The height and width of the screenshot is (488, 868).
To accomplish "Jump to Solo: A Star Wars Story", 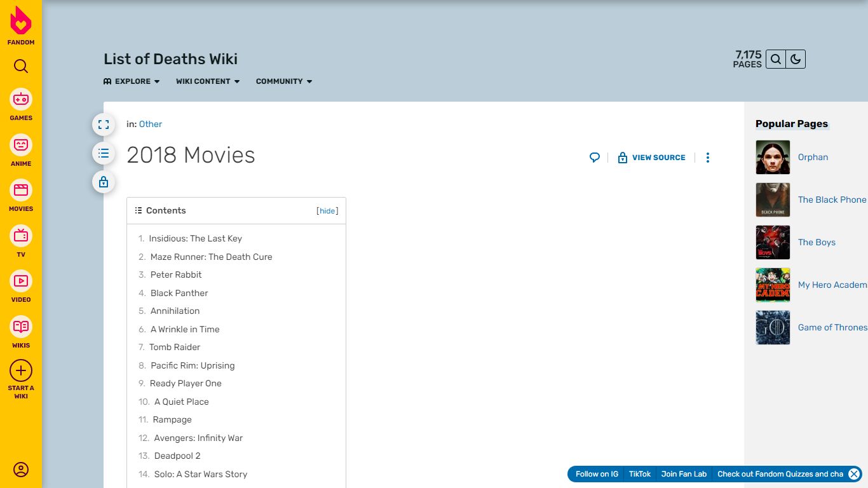I will coord(201,474).
